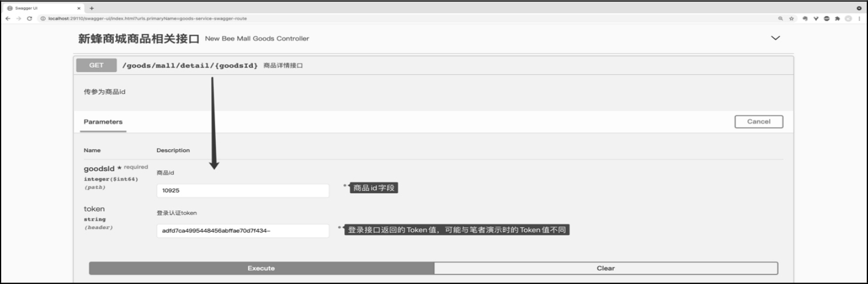Image resolution: width=868 pixels, height=284 pixels.
Task: Go back using browser back arrow
Action: 7,19
